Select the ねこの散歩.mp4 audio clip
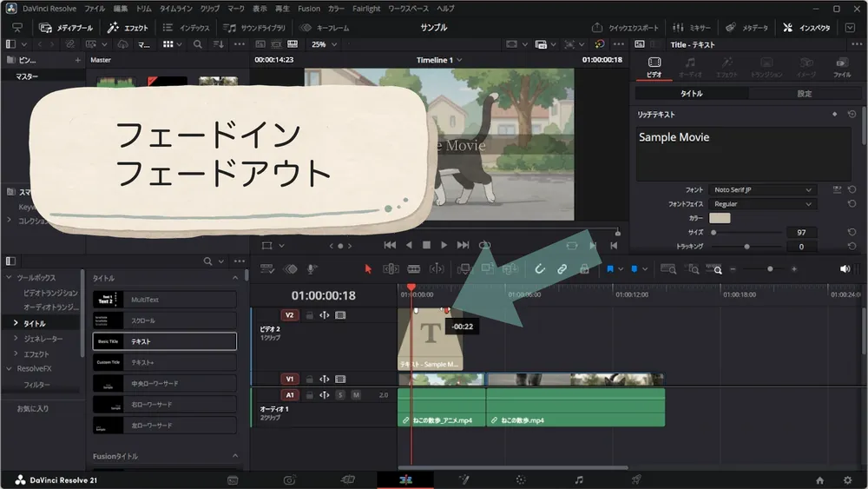868x489 pixels. [x=575, y=407]
